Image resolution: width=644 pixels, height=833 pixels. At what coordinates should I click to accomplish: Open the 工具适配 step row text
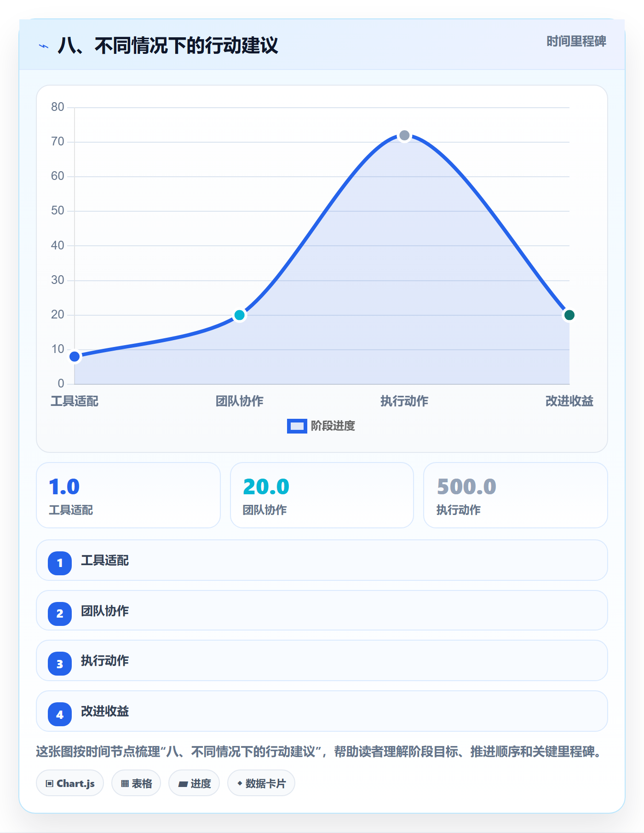coord(105,561)
